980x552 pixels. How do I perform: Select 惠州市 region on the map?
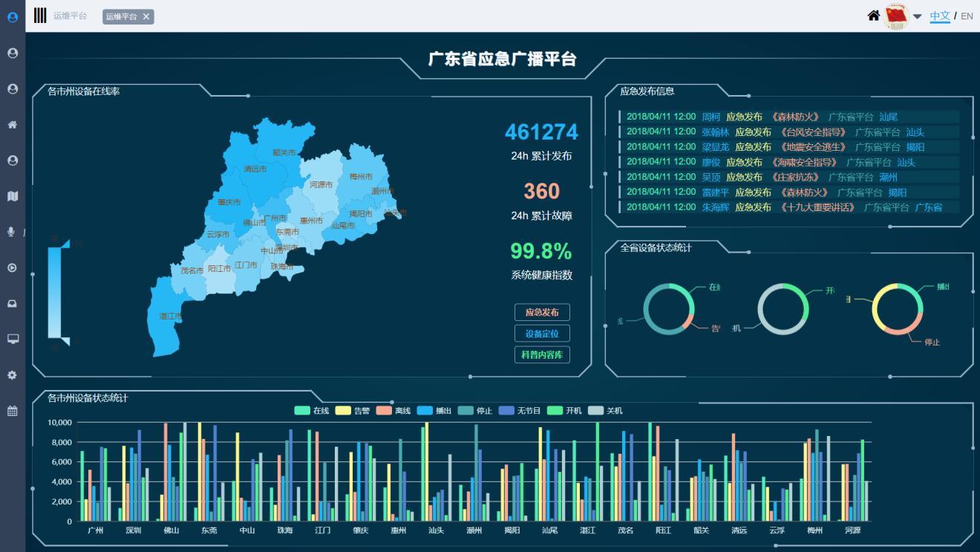(311, 221)
